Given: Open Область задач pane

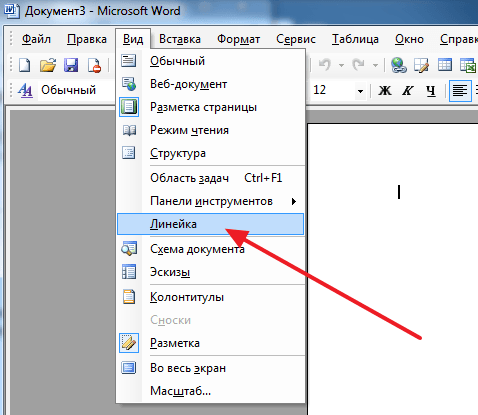Looking at the screenshot, I should pyautogui.click(x=211, y=178).
